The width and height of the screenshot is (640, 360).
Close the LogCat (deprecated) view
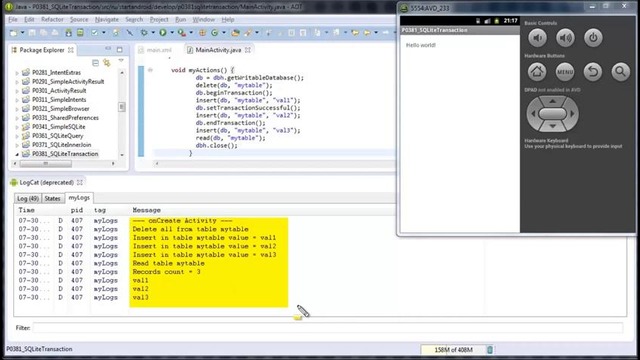pos(80,182)
